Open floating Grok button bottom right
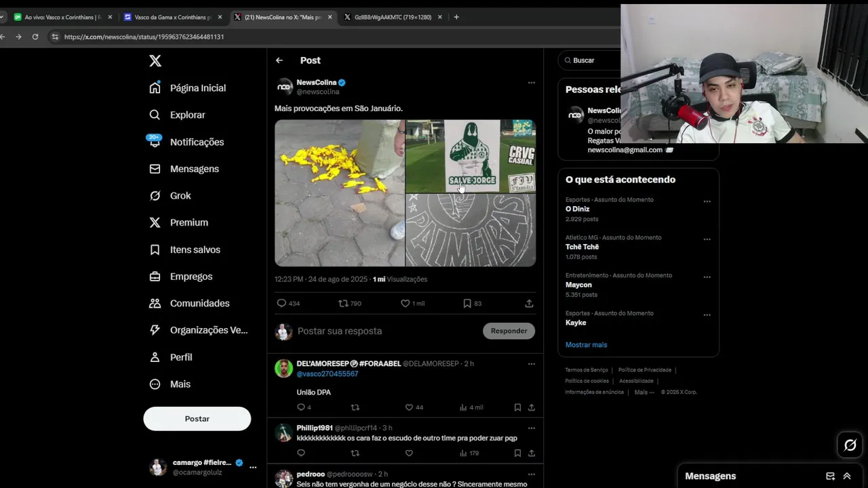 tap(850, 445)
